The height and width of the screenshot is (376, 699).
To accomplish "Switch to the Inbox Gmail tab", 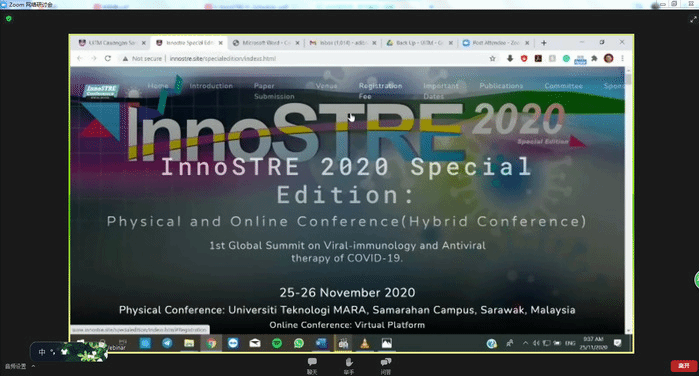I will pos(342,43).
